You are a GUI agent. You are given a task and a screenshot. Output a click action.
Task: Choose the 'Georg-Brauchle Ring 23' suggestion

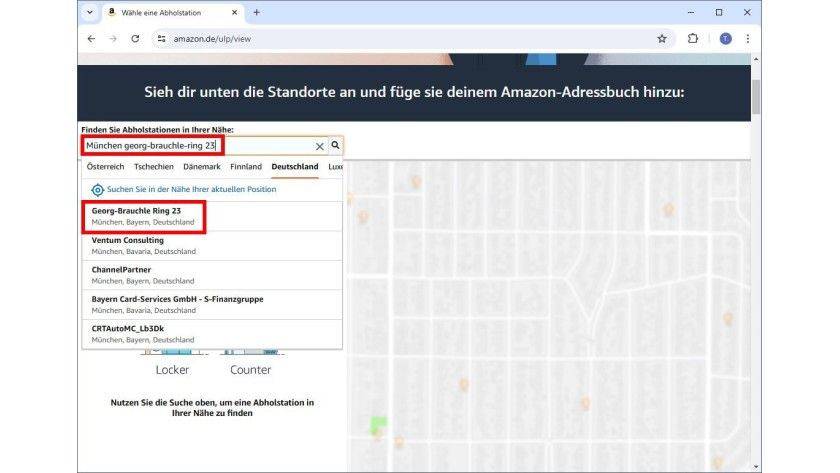[212, 216]
